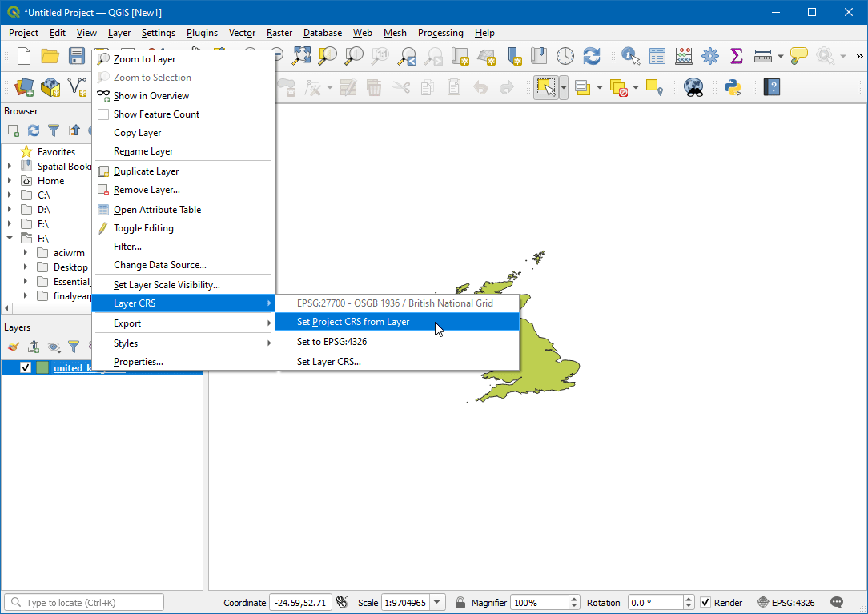Click the EPSG:4326 CRS button
868x614 pixels.
pos(794,602)
